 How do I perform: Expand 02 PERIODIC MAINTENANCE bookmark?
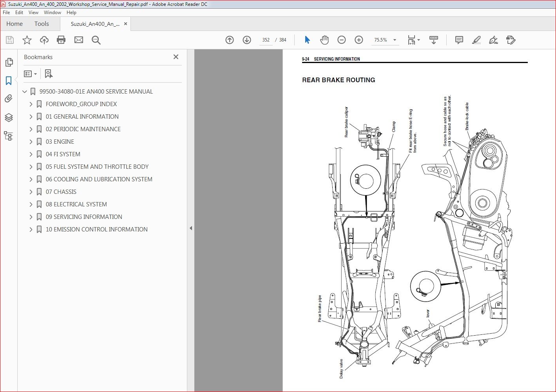(x=31, y=129)
